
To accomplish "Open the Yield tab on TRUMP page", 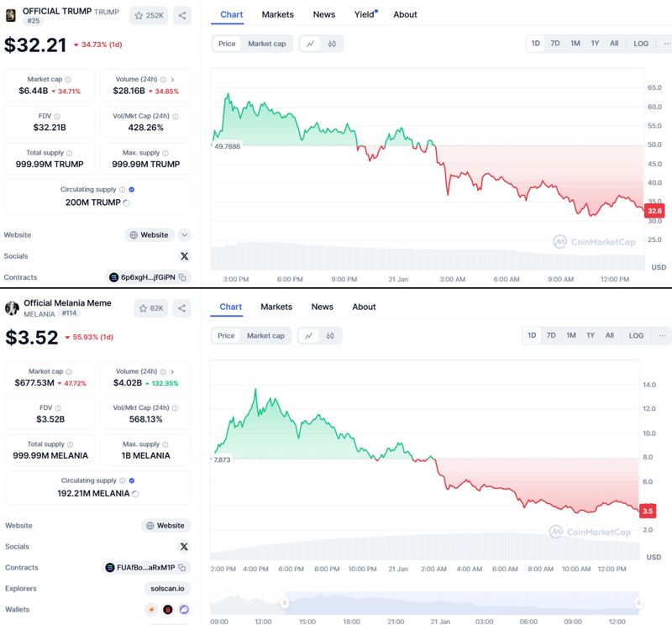I will coord(365,14).
